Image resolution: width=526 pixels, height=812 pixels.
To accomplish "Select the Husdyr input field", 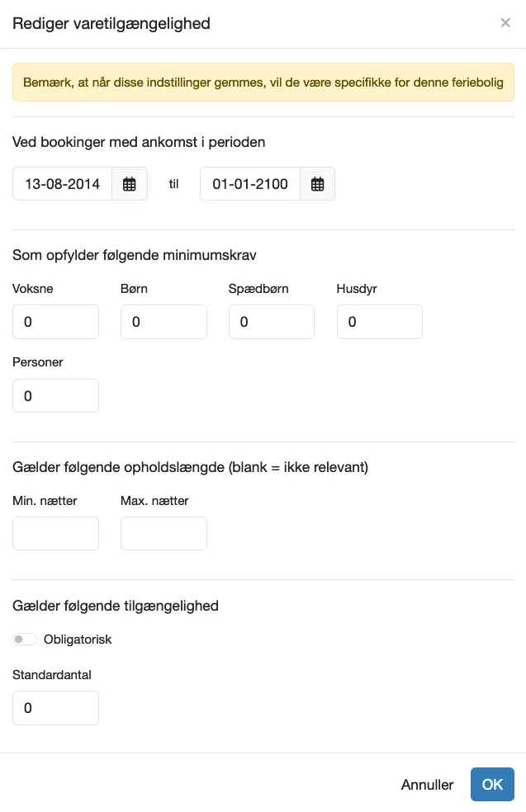I will (380, 322).
